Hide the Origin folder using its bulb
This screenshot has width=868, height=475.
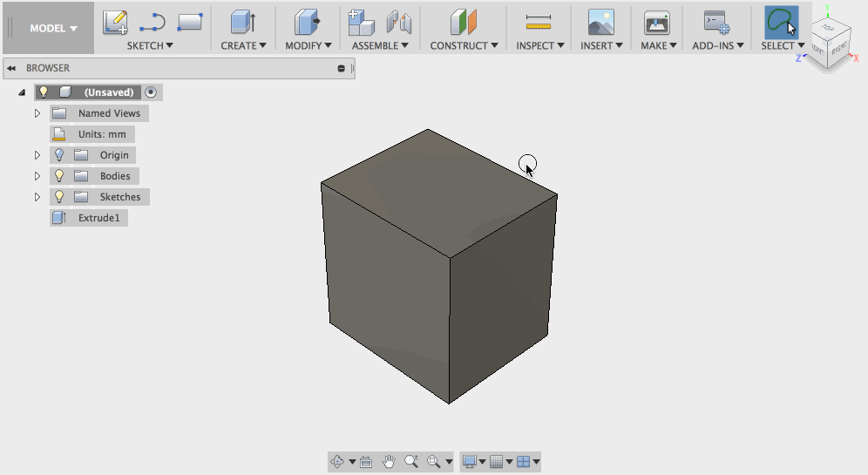(59, 155)
